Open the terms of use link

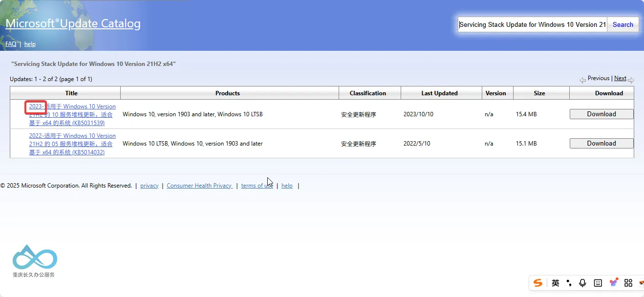[x=257, y=186]
